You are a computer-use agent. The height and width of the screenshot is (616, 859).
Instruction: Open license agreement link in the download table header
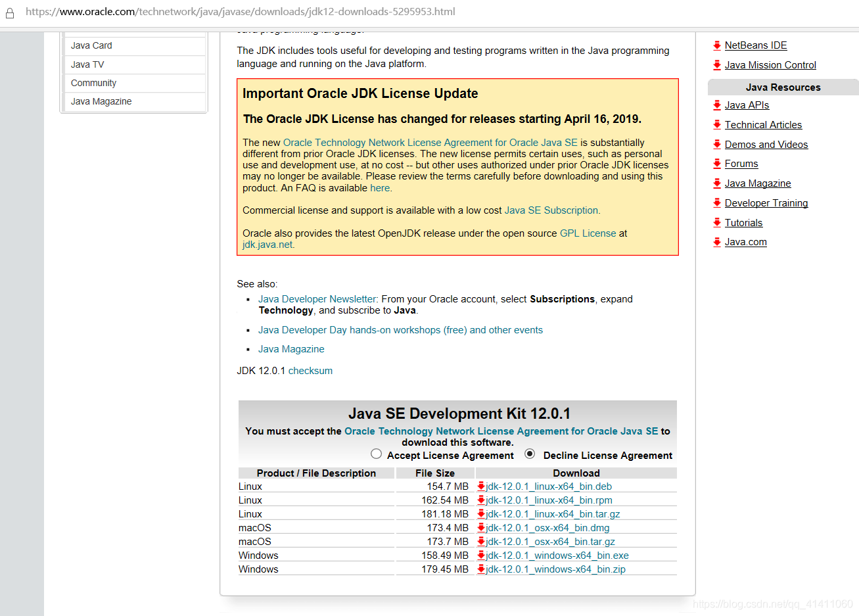(501, 431)
